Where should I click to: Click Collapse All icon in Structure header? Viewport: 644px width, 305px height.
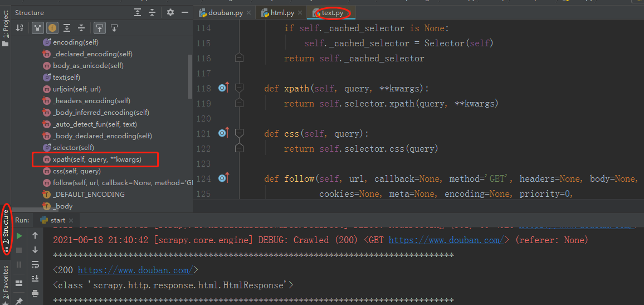pos(152,13)
